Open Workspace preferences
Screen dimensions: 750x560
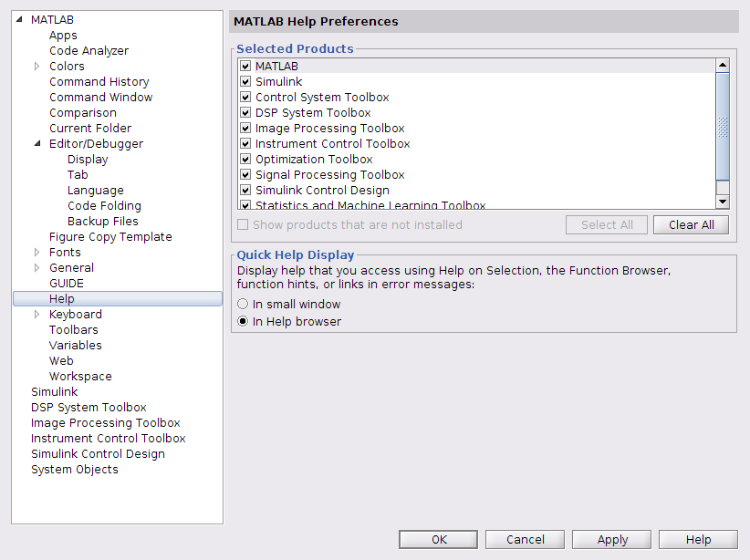tap(80, 377)
